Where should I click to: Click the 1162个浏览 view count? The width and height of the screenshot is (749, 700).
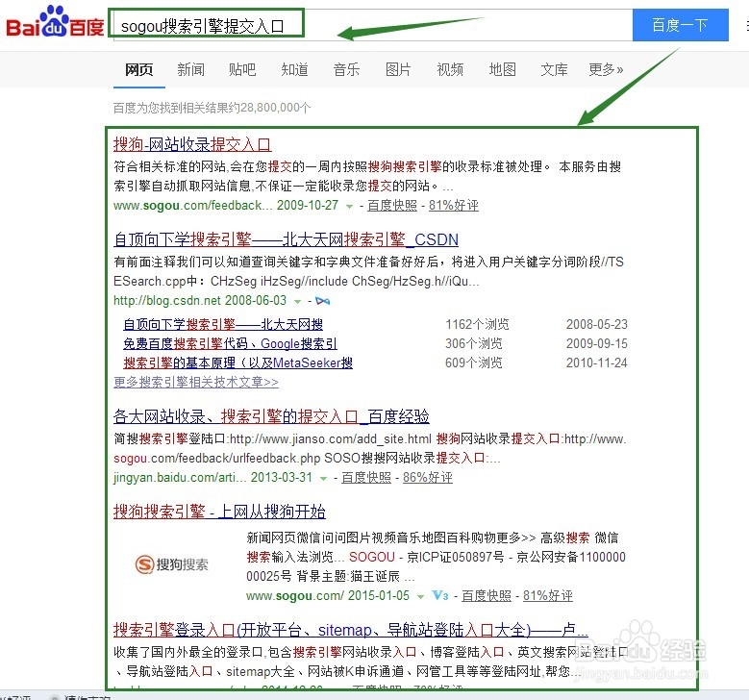pyautogui.click(x=477, y=324)
